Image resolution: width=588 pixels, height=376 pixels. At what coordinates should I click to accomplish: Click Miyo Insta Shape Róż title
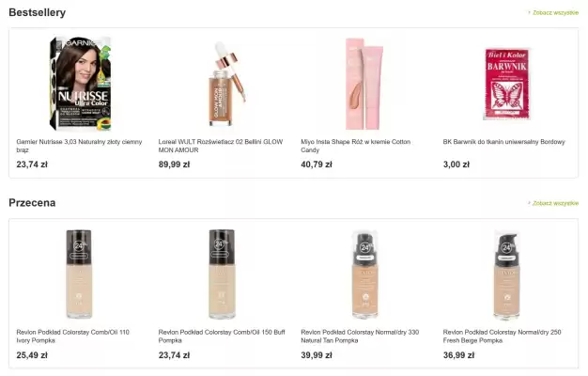[355, 146]
